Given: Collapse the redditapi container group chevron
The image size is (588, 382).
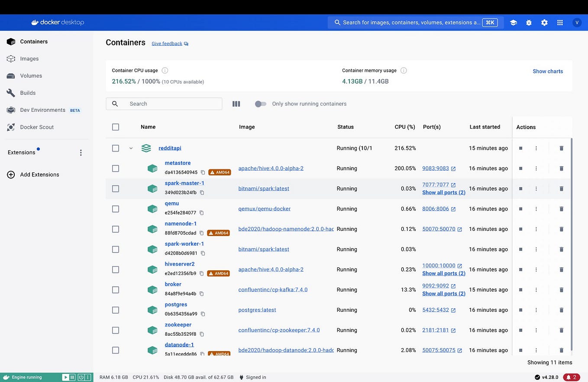Looking at the screenshot, I should pyautogui.click(x=131, y=148).
